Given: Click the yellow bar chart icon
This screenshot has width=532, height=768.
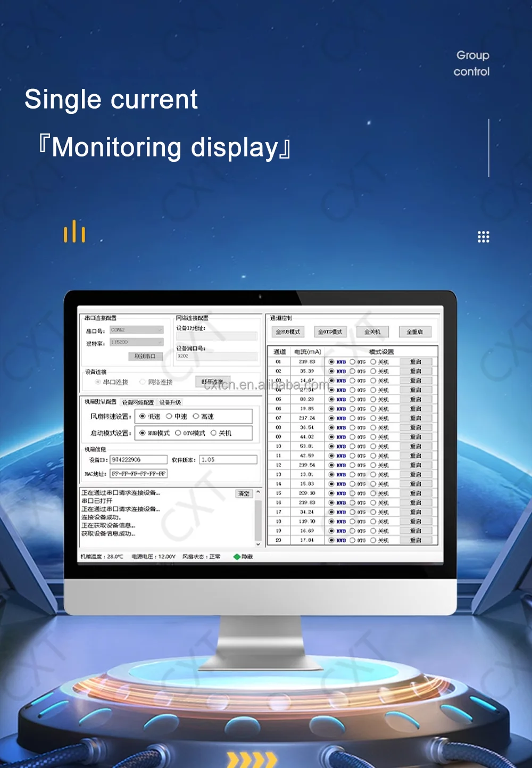Looking at the screenshot, I should (74, 231).
